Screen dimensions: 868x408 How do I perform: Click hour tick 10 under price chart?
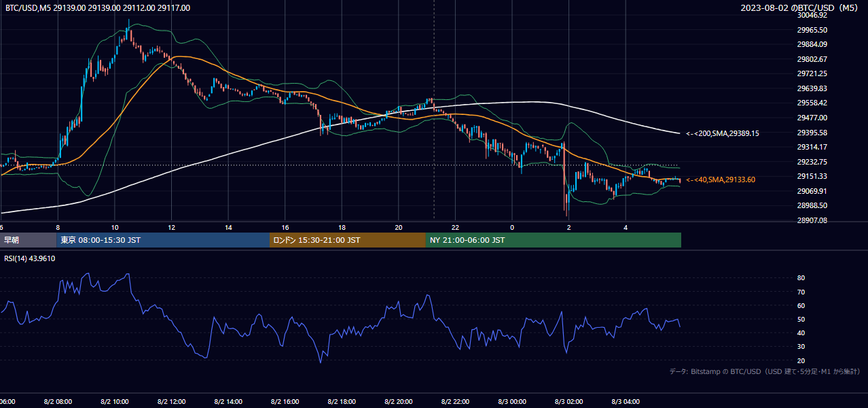click(115, 228)
